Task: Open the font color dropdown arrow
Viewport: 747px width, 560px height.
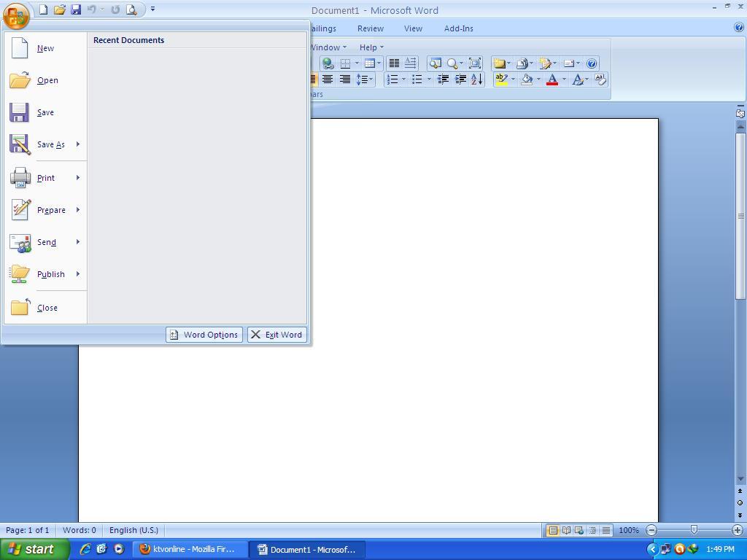Action: 564,79
